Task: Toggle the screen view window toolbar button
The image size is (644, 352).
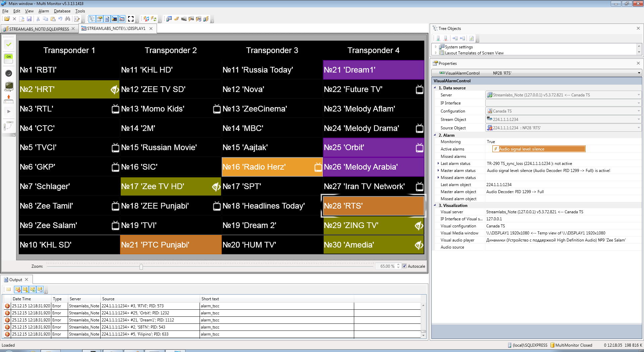Action: point(114,19)
